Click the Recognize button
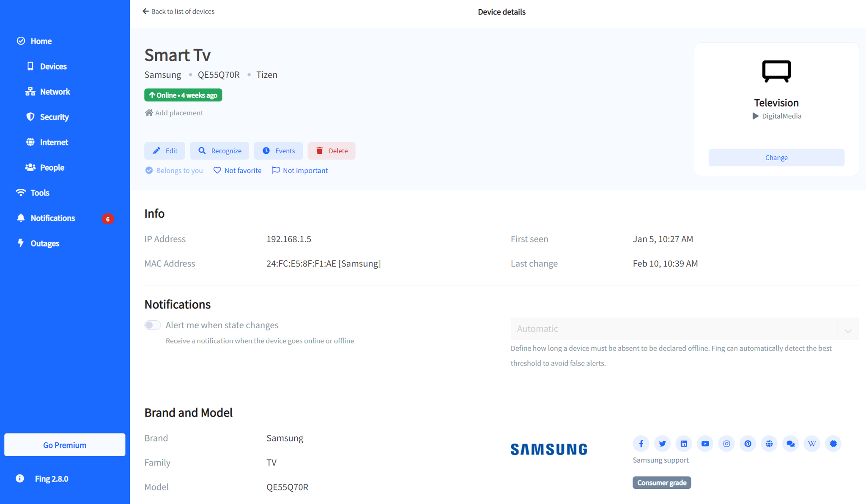The height and width of the screenshot is (504, 866). coord(219,151)
